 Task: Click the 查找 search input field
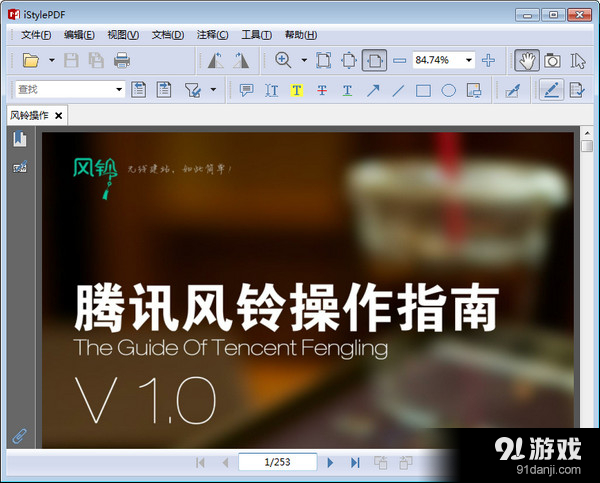click(65, 90)
